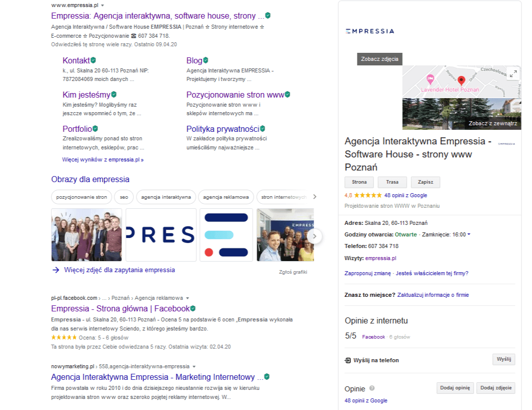Click 'Więcej zdjęć dla zapytania empressia'
The image size is (532, 410).
click(119, 270)
